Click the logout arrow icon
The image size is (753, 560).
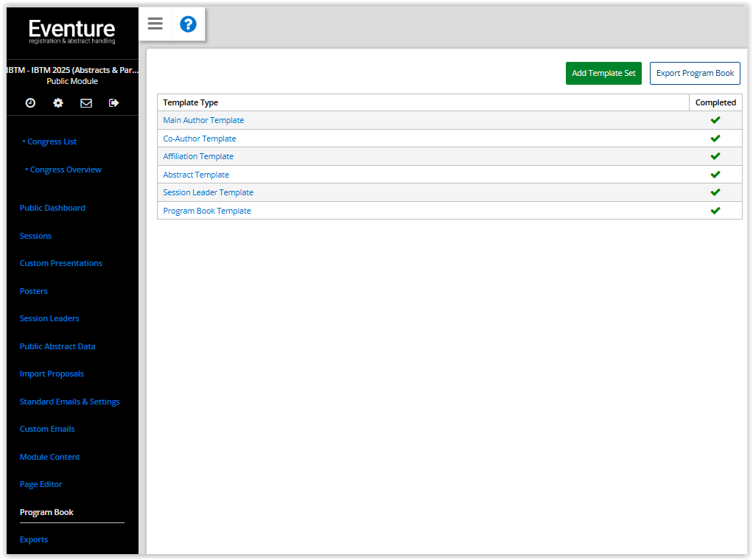[x=114, y=103]
